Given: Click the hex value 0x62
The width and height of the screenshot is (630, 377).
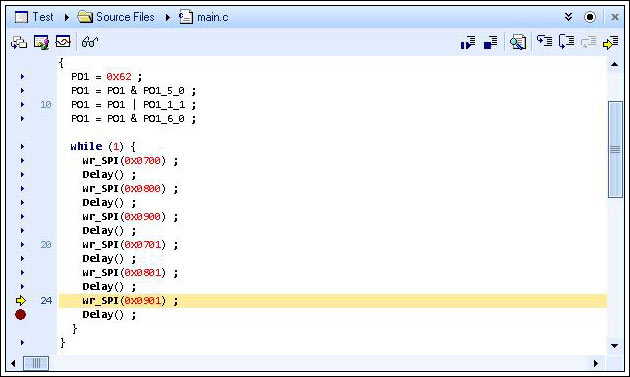Looking at the screenshot, I should point(119,76).
